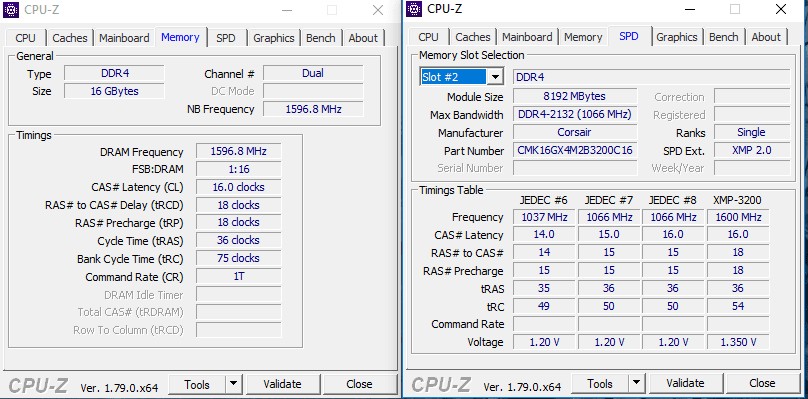Switch to Mainboard tab in left window

[x=124, y=38]
